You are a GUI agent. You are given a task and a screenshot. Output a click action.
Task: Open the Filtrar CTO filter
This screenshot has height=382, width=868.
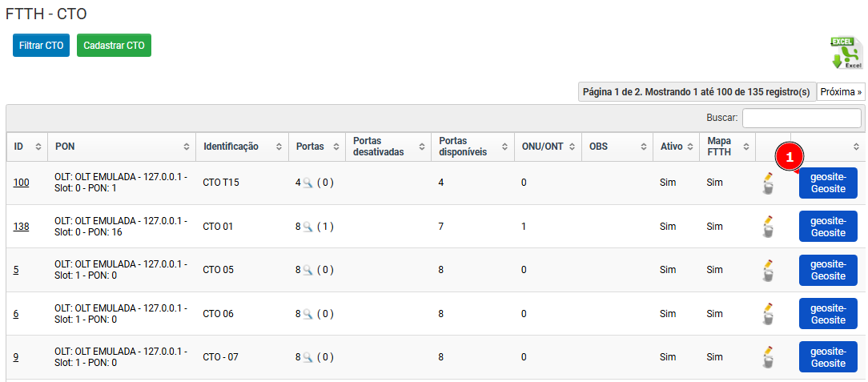pyautogui.click(x=41, y=46)
